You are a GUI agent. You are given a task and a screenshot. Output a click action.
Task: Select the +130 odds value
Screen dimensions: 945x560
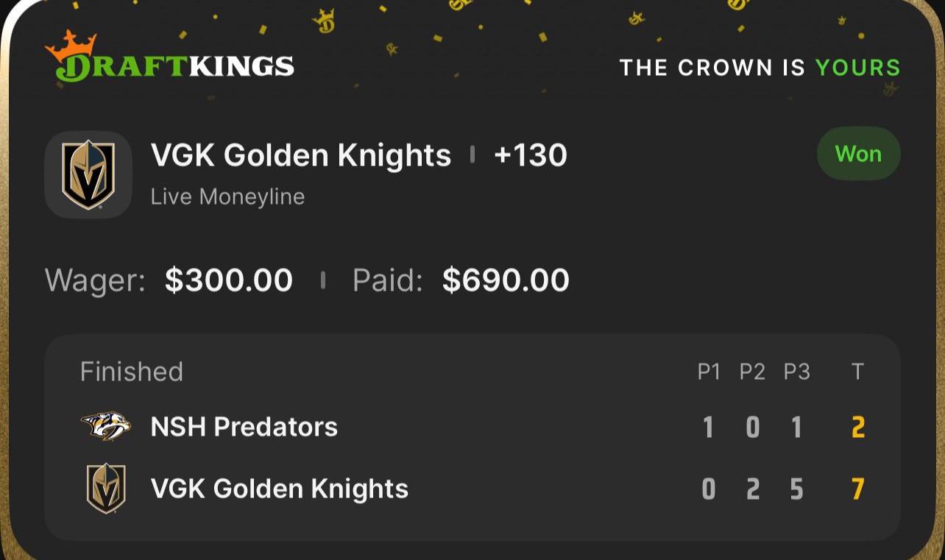tap(531, 155)
